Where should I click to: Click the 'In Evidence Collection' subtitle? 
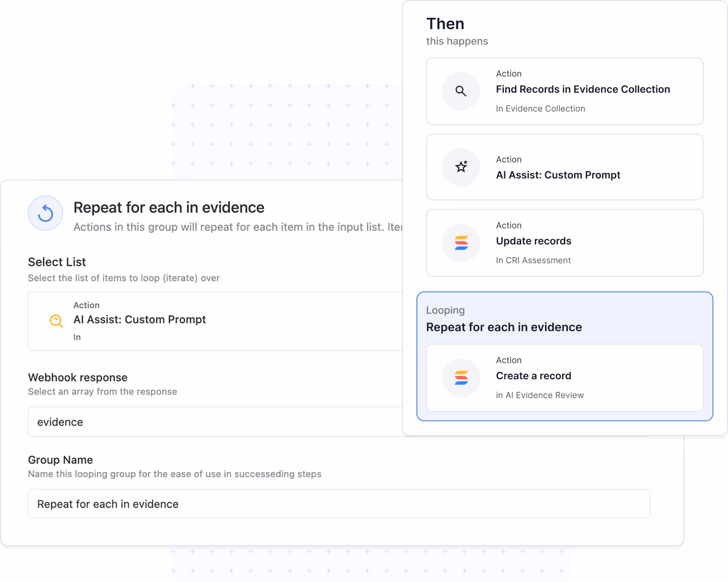click(x=540, y=109)
